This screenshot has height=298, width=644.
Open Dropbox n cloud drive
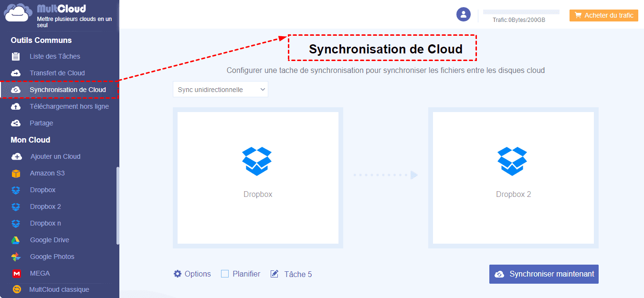click(x=45, y=223)
